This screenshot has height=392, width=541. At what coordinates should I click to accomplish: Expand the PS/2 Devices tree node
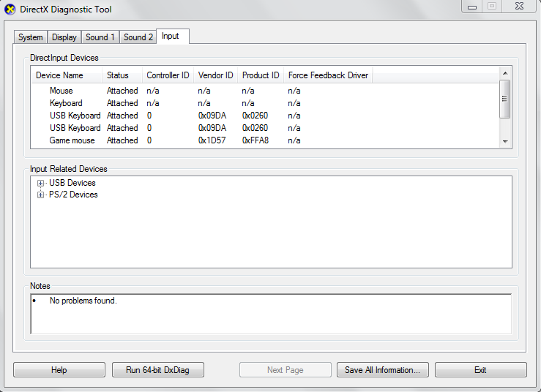[x=40, y=195]
